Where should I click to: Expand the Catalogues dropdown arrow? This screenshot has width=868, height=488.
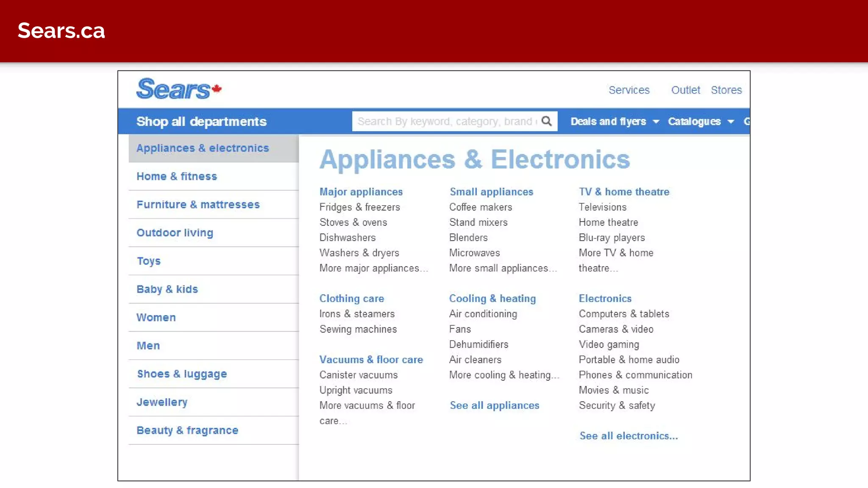pyautogui.click(x=731, y=122)
